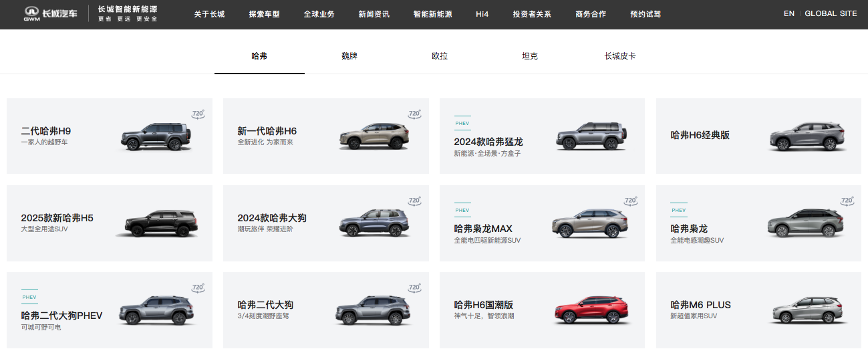Open the 720° view icon for 哈弗枭龙MAX
The height and width of the screenshot is (353, 868).
[631, 201]
